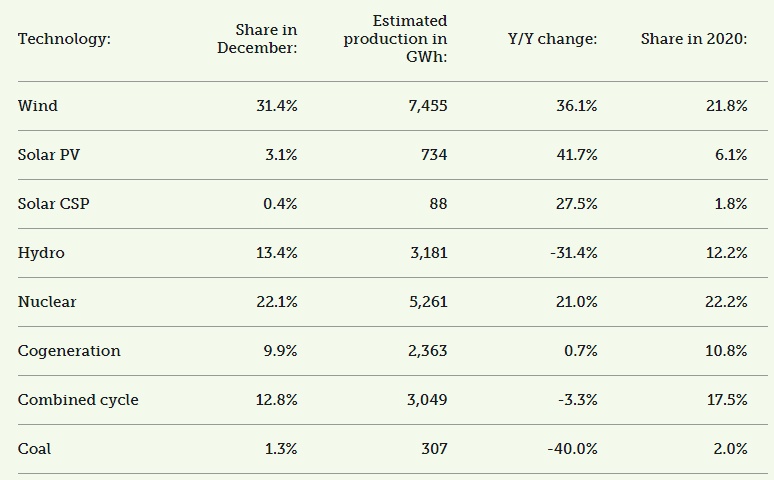Image resolution: width=774 pixels, height=480 pixels.
Task: Select Solar PV's 734 GWh production cell
Action: pyautogui.click(x=433, y=155)
